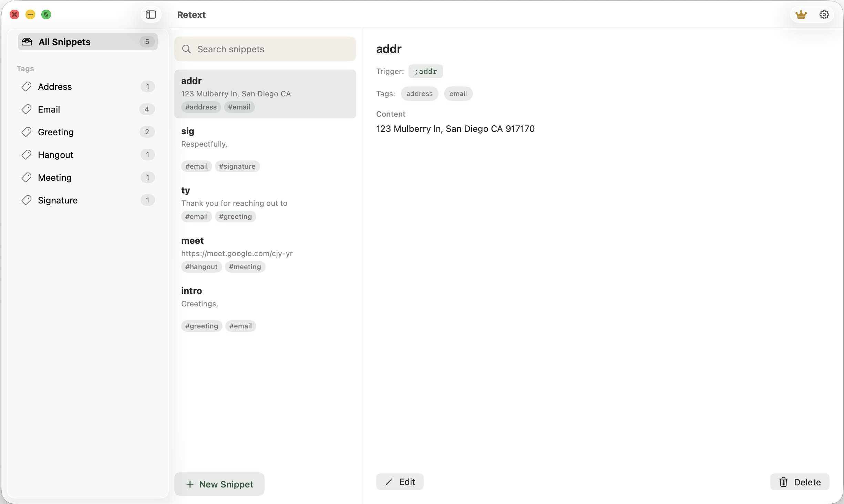Viewport: 844px width, 504px height.
Task: Click the plus icon for new snippet
Action: click(x=190, y=484)
